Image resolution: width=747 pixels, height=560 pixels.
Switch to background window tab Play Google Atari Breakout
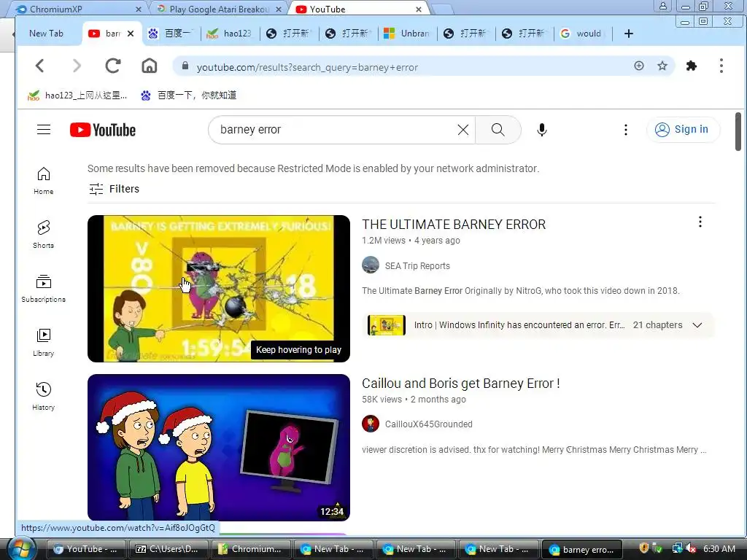[219, 9]
